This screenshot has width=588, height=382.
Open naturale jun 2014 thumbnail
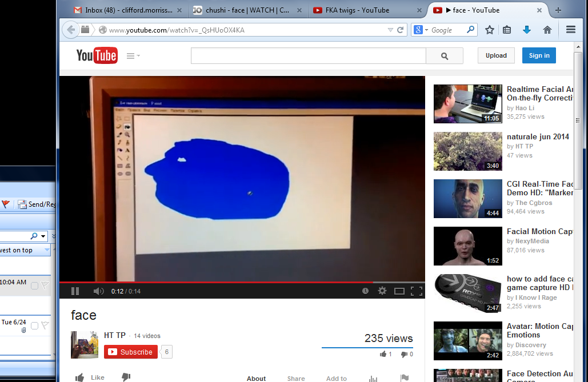[467, 151]
